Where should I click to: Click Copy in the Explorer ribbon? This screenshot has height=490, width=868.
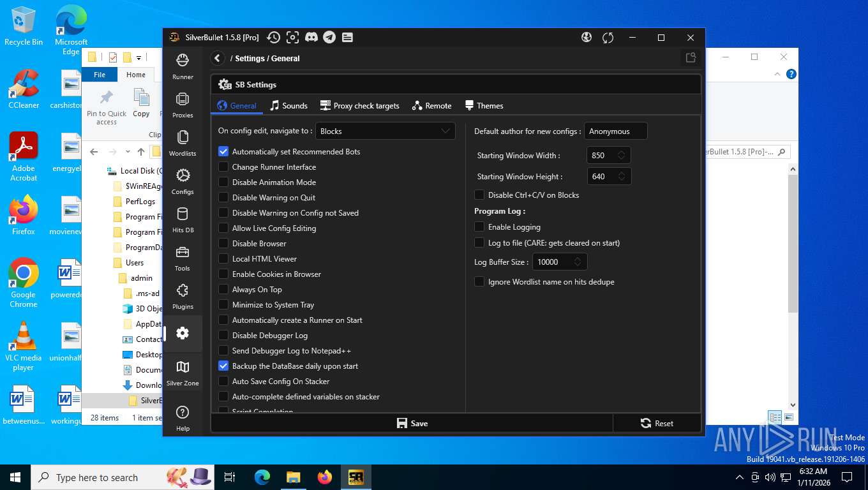point(141,103)
